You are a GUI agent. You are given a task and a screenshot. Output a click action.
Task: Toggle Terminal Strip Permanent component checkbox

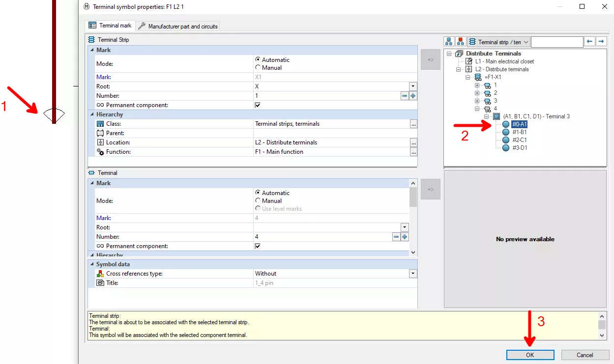tap(258, 105)
